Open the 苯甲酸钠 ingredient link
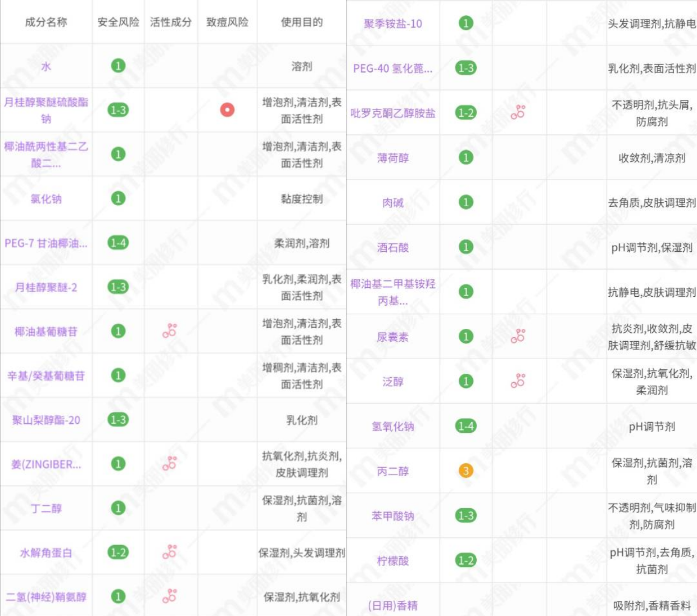The width and height of the screenshot is (697, 616). coord(393,516)
